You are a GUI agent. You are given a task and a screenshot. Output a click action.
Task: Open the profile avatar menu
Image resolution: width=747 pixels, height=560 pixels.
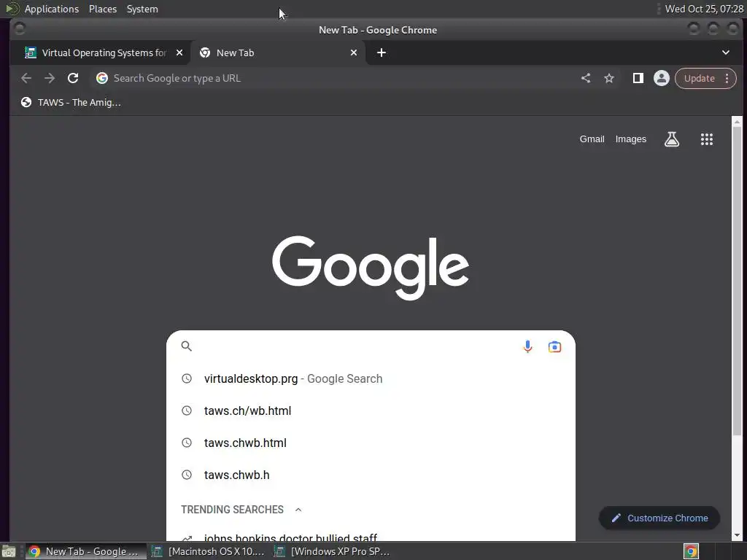tap(661, 78)
